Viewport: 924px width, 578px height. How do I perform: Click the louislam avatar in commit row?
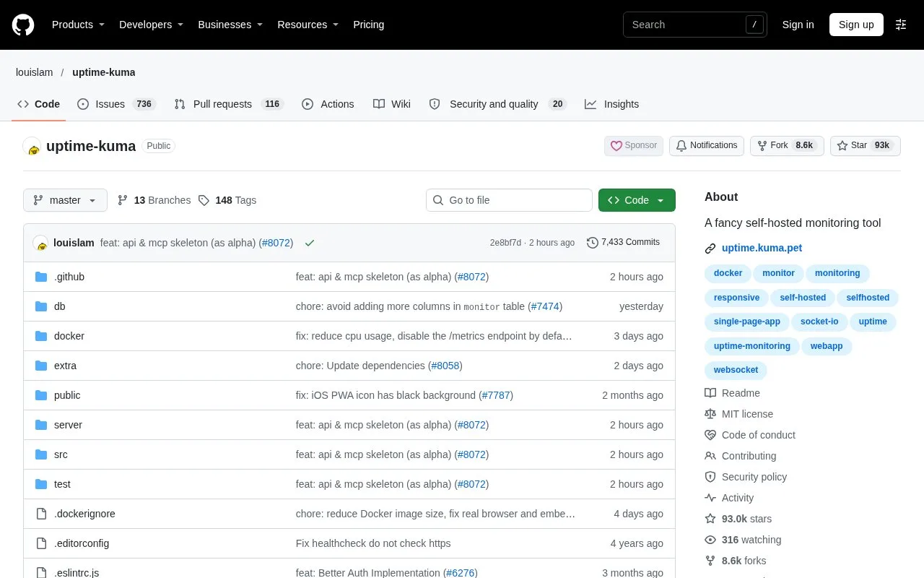click(40, 243)
